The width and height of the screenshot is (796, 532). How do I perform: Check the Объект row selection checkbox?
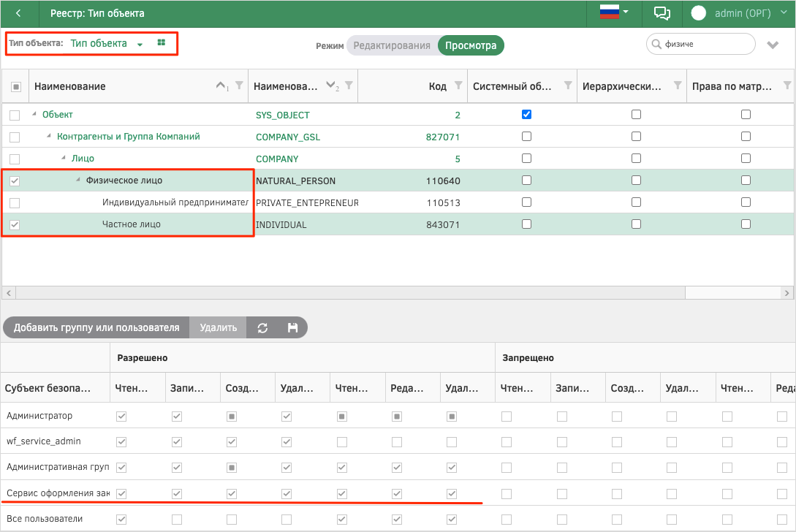(15, 115)
